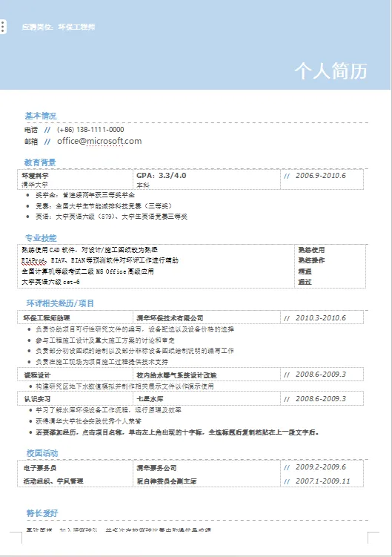Image resolution: width=392 pixels, height=557 pixels.
Task: Click the bold bullet beginning 若要添加经历
Action: click(177, 432)
